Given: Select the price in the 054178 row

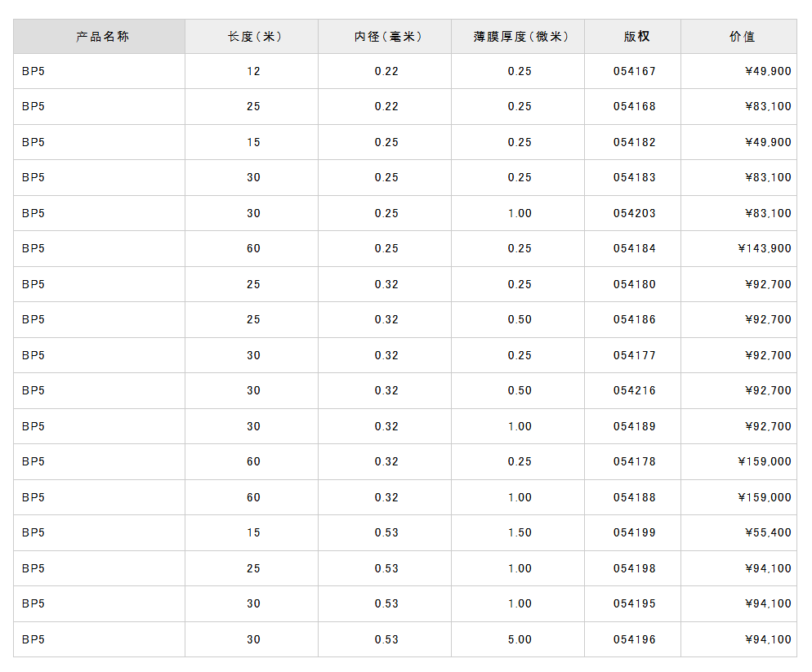Looking at the screenshot, I should [764, 461].
